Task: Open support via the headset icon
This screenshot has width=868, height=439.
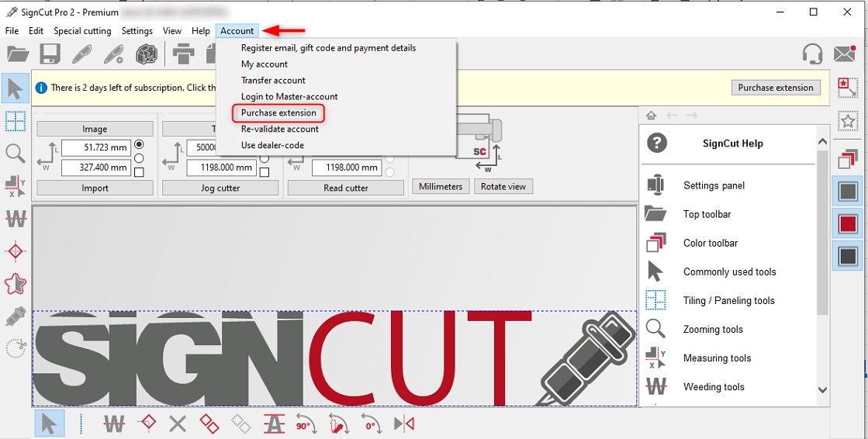Action: (x=812, y=54)
